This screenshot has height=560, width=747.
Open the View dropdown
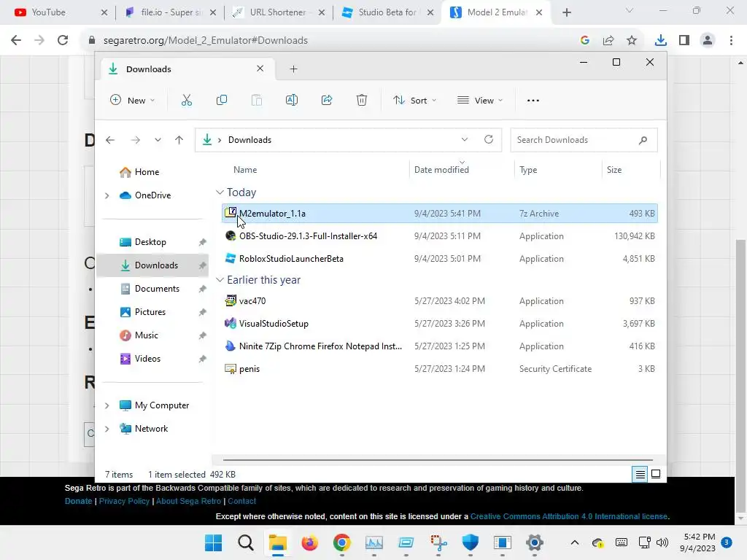coord(480,101)
